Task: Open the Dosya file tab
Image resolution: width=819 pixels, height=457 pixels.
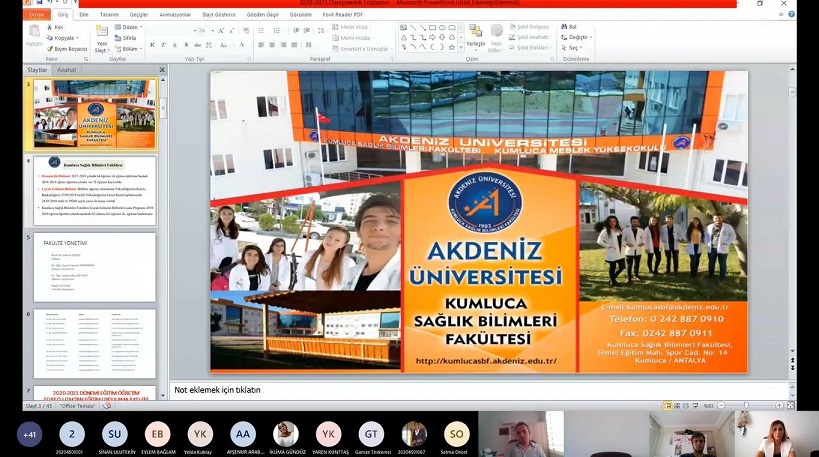Action: click(36, 15)
